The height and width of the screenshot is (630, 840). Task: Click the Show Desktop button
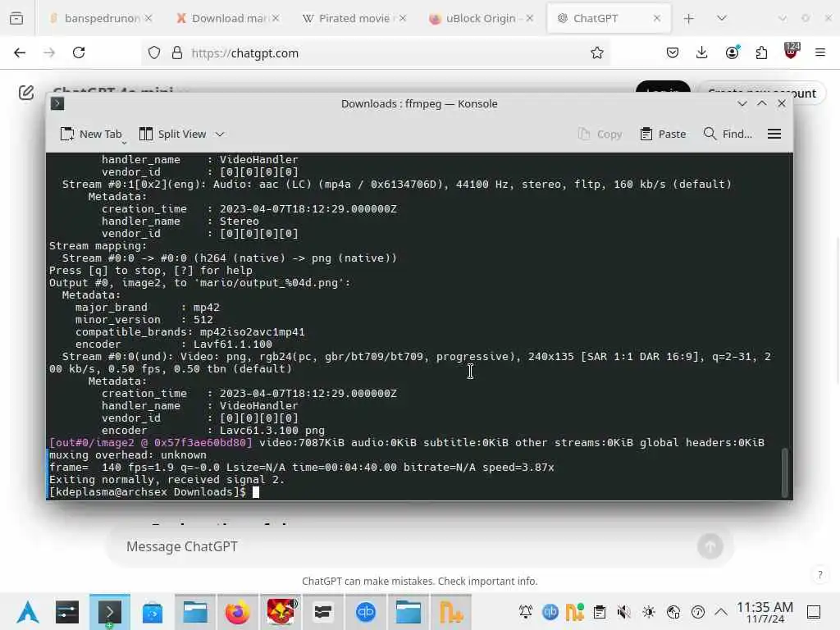point(814,612)
